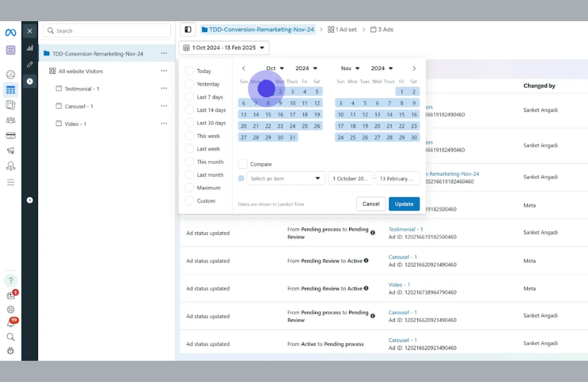Enable the Compare checkbox
Image resolution: width=588 pixels, height=382 pixels.
[x=242, y=163]
